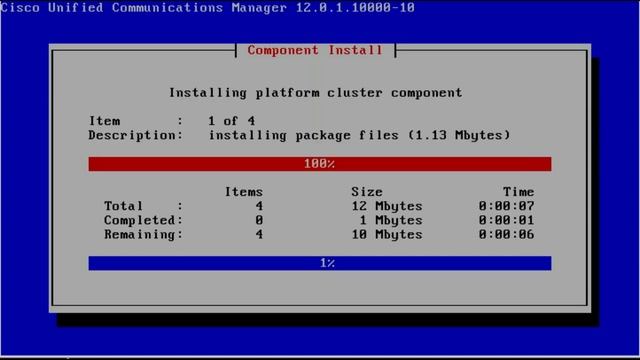640x360 pixels.
Task: Click the 'Size' column header
Action: (x=367, y=191)
